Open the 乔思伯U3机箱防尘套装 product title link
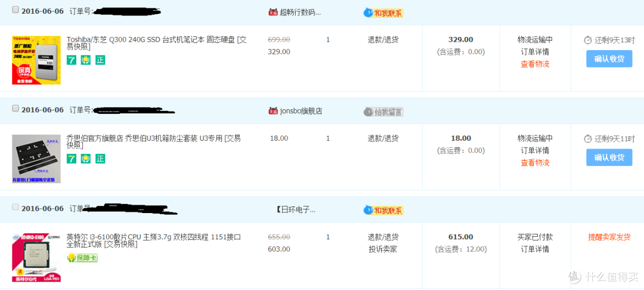Image resolution: width=644 pixels, height=290 pixels. coord(153,141)
